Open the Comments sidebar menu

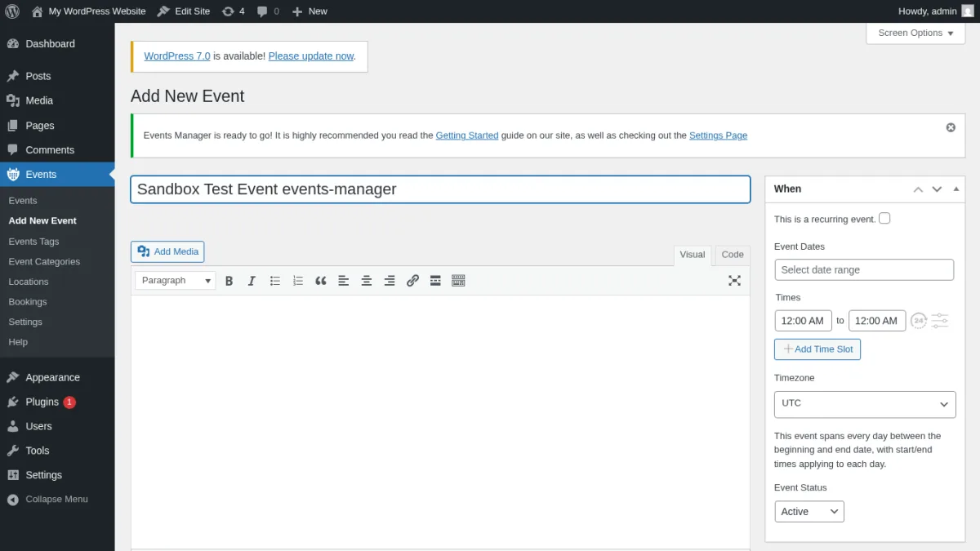pos(57,150)
